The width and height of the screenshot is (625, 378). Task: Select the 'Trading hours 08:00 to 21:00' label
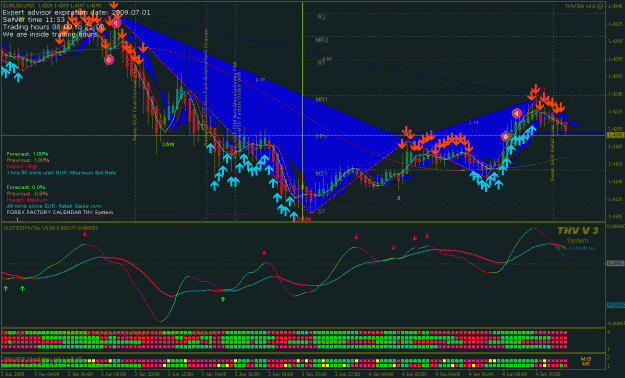click(53, 27)
